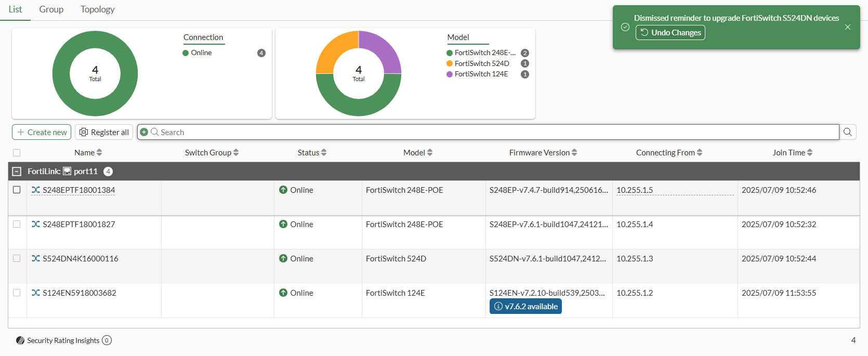Image resolution: width=868 pixels, height=356 pixels.
Task: Click the Security Rating Insights icon
Action: (x=20, y=340)
